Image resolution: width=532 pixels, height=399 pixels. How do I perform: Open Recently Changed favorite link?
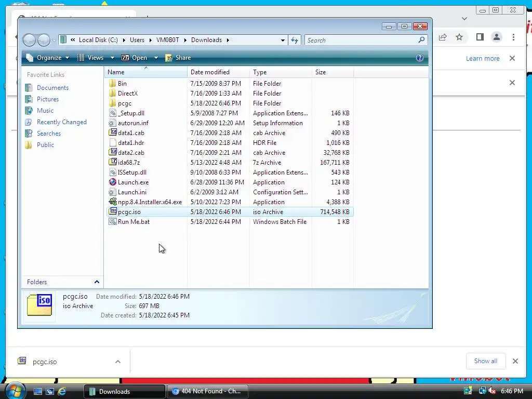point(62,122)
